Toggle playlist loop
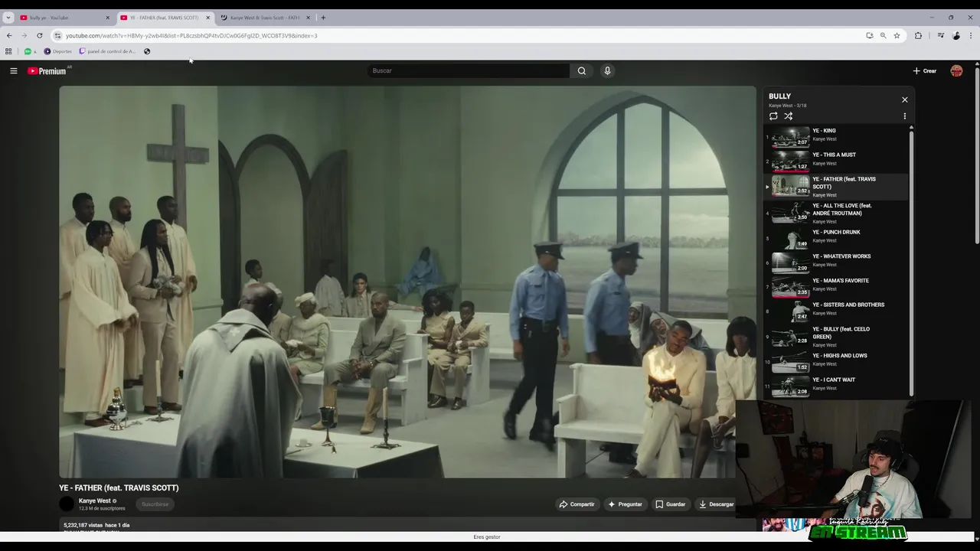The width and height of the screenshot is (980, 551). [773, 116]
